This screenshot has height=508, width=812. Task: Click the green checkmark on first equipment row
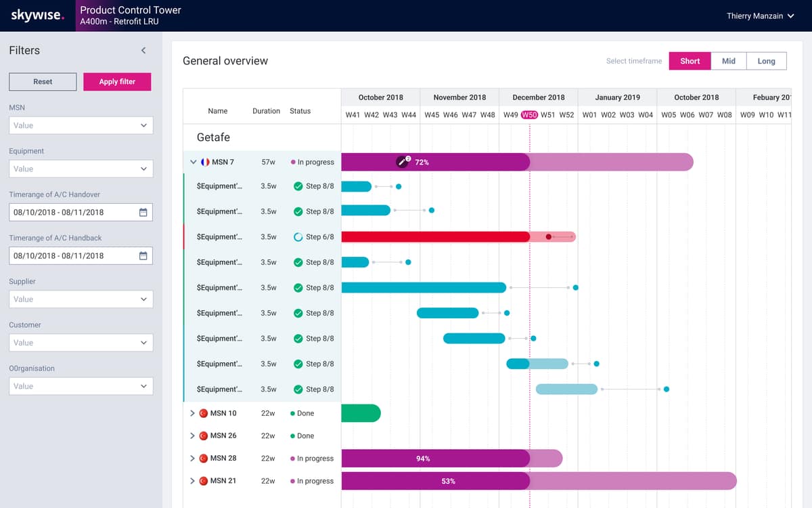[x=298, y=186]
